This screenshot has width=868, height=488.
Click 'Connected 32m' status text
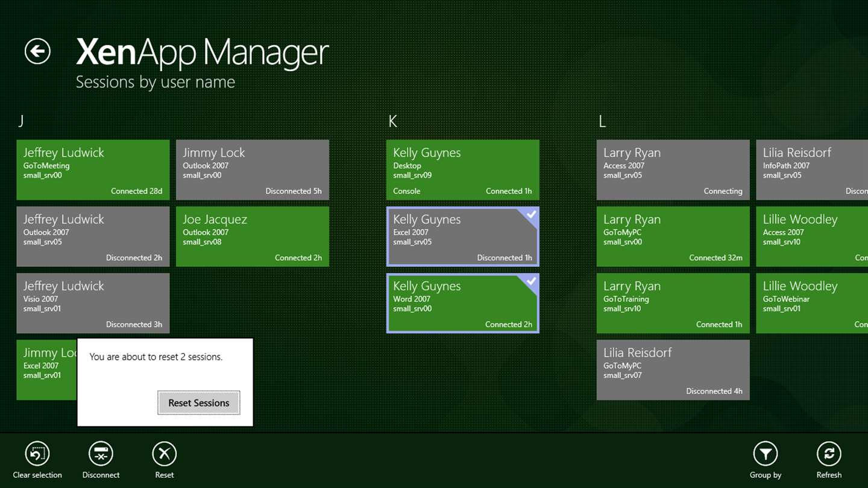[716, 258]
